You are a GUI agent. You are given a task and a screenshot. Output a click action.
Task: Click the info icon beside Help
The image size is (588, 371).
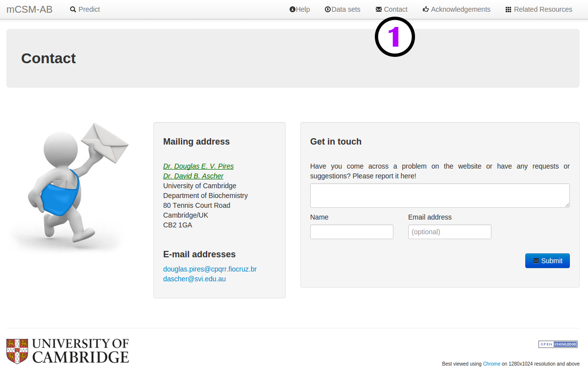tap(293, 9)
